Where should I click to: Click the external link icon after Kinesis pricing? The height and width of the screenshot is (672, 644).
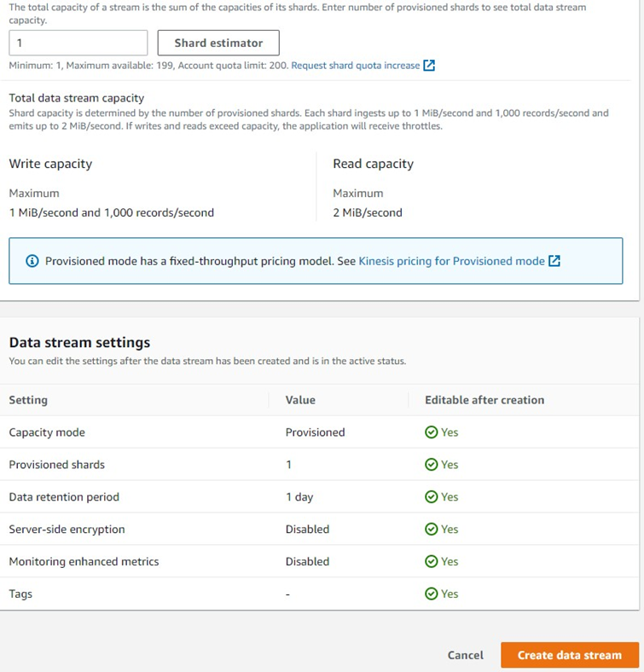(x=554, y=261)
